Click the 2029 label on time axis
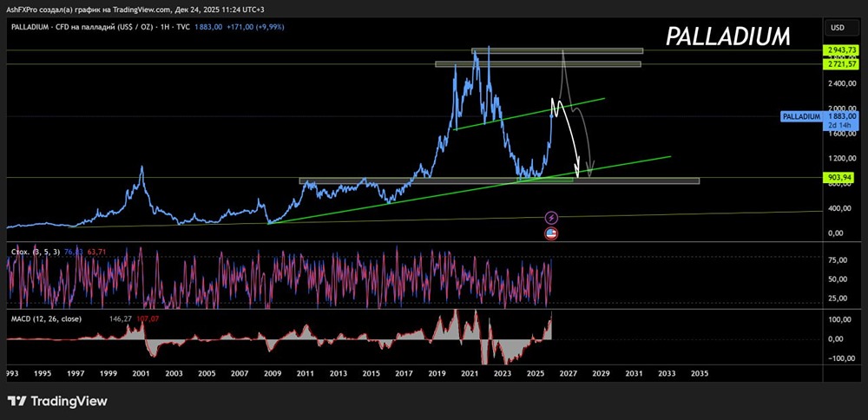 coord(602,373)
